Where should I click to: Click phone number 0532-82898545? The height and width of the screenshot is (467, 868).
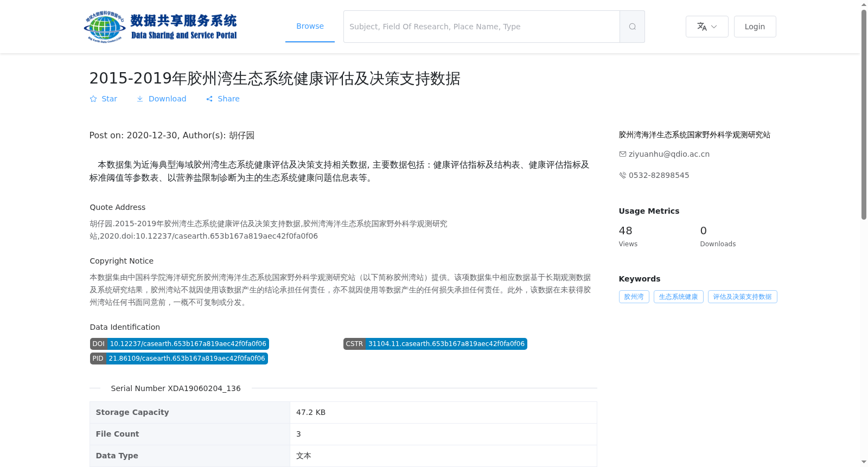pos(659,175)
